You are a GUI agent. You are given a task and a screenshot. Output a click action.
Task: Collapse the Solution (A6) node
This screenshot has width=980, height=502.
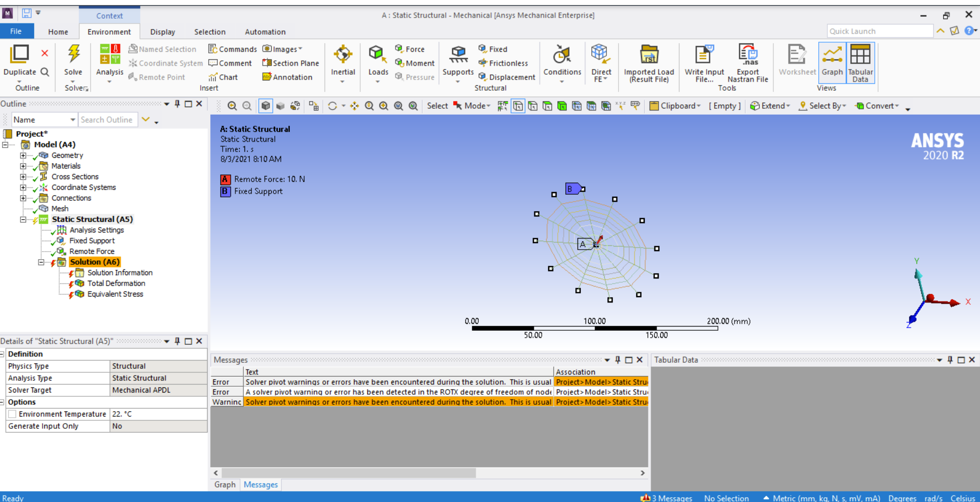41,262
